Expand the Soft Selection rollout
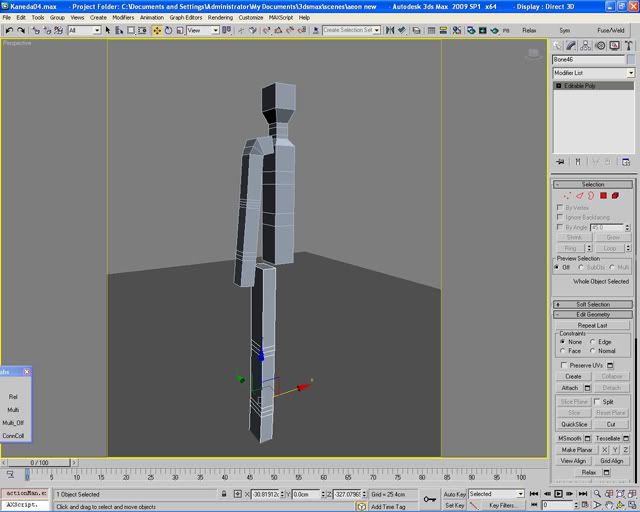Image resolution: width=640 pixels, height=512 pixels. coord(593,305)
